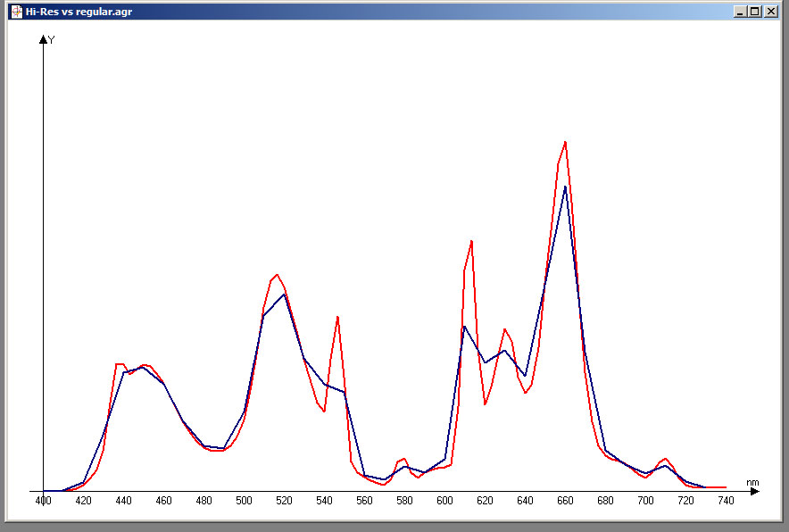Click the 680 axis tick label
This screenshot has width=789, height=532.
point(605,500)
